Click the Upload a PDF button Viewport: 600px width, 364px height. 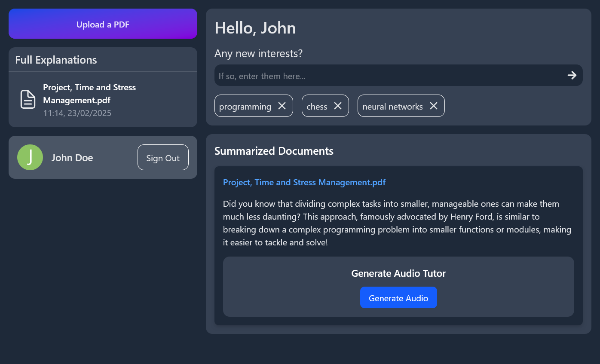(103, 24)
